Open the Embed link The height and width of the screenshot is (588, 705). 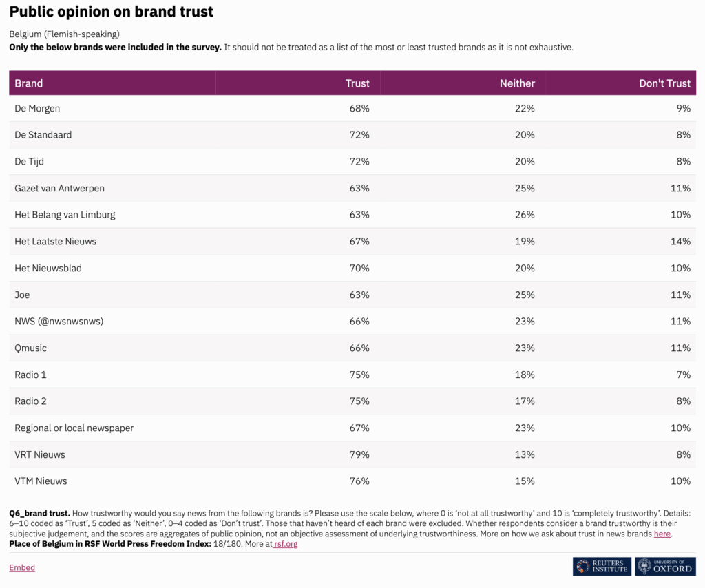pyautogui.click(x=22, y=568)
